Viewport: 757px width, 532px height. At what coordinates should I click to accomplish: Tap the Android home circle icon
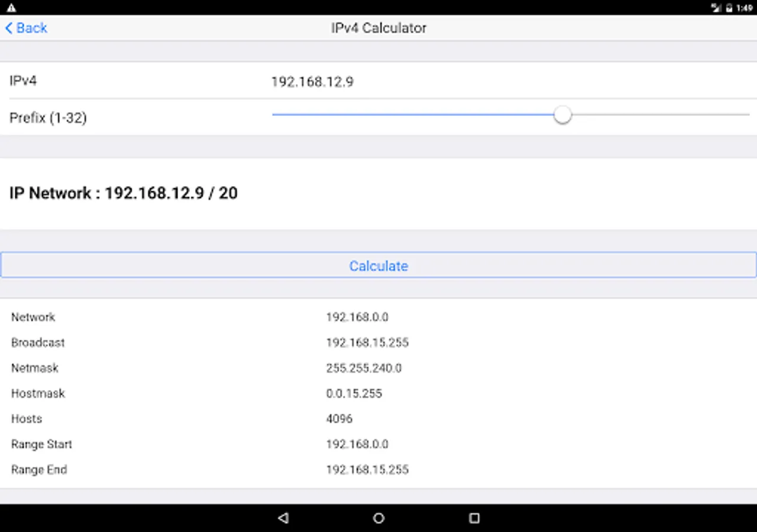pos(378,518)
